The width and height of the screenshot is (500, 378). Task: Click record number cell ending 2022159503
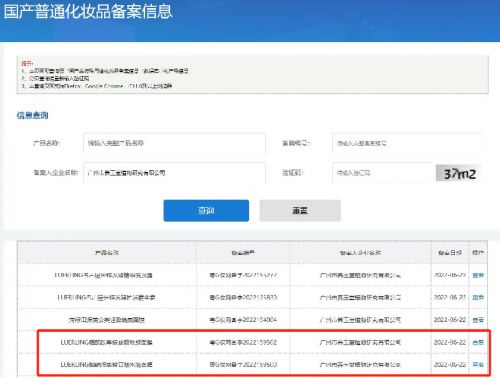243,365
